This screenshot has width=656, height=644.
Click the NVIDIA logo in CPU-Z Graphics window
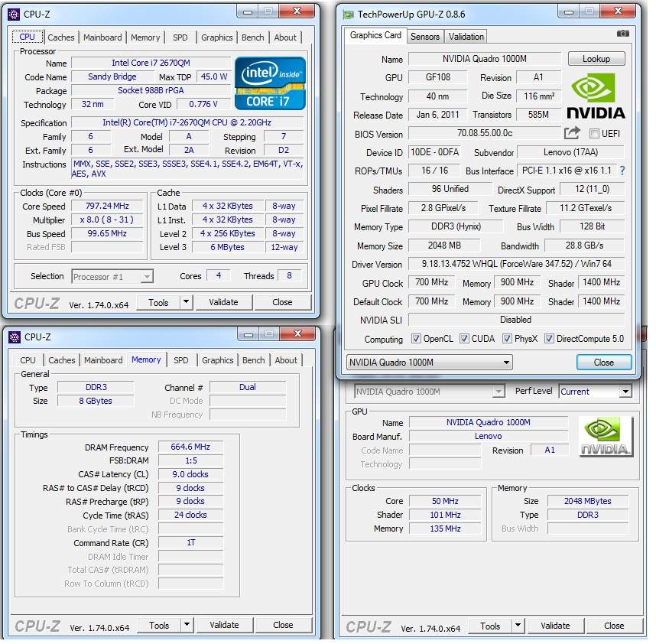pos(606,437)
